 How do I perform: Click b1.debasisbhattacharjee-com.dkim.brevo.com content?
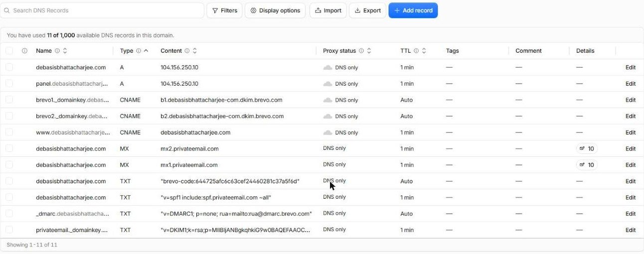pyautogui.click(x=221, y=100)
